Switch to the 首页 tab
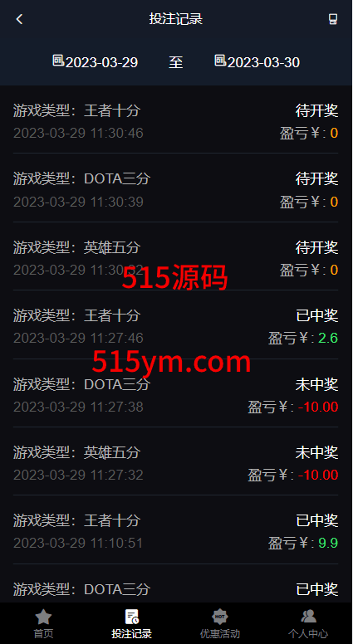Image resolution: width=353 pixels, height=644 pixels. point(43,634)
